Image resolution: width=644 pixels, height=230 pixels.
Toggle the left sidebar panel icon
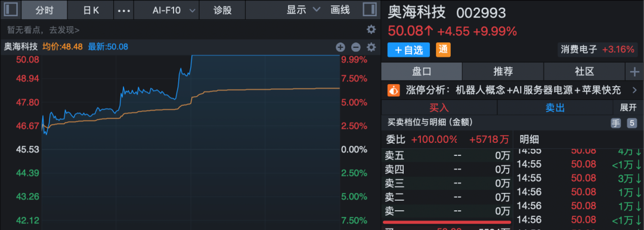click(11, 10)
